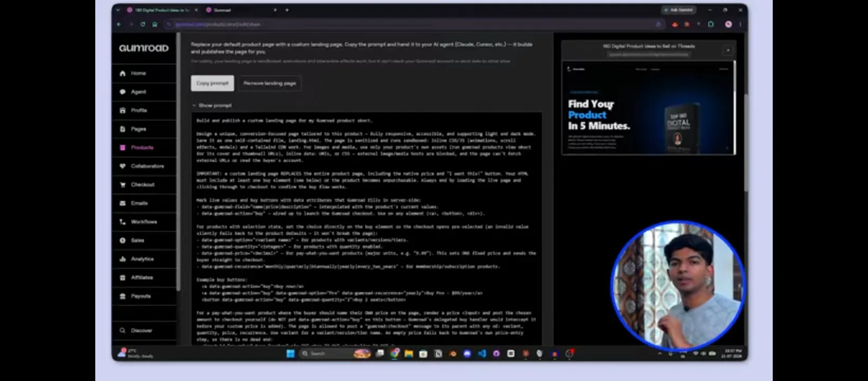Open the browser extensions puzzle icon

coord(711,24)
